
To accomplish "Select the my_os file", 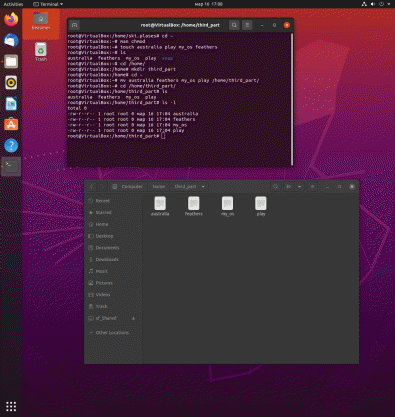I will tap(227, 206).
